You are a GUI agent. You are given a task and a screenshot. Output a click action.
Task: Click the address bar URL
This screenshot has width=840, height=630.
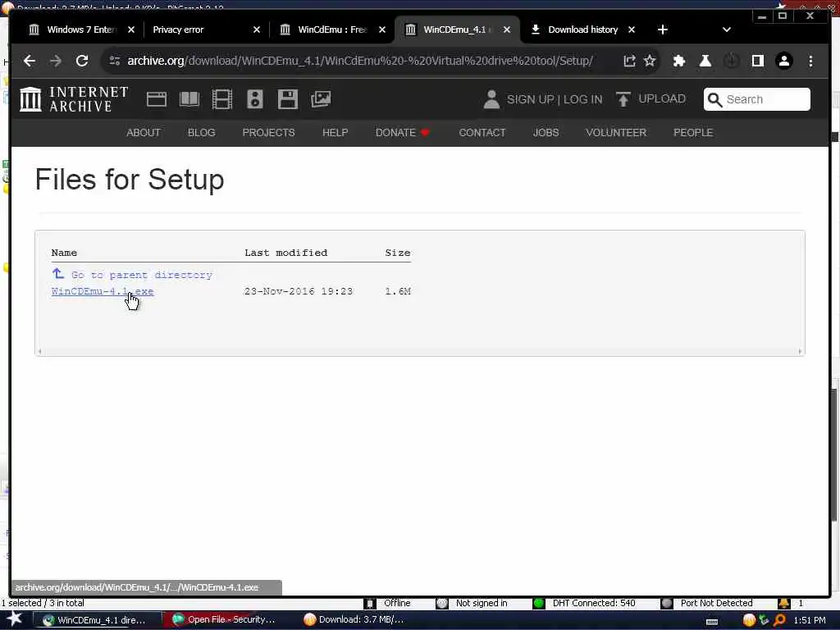(360, 61)
